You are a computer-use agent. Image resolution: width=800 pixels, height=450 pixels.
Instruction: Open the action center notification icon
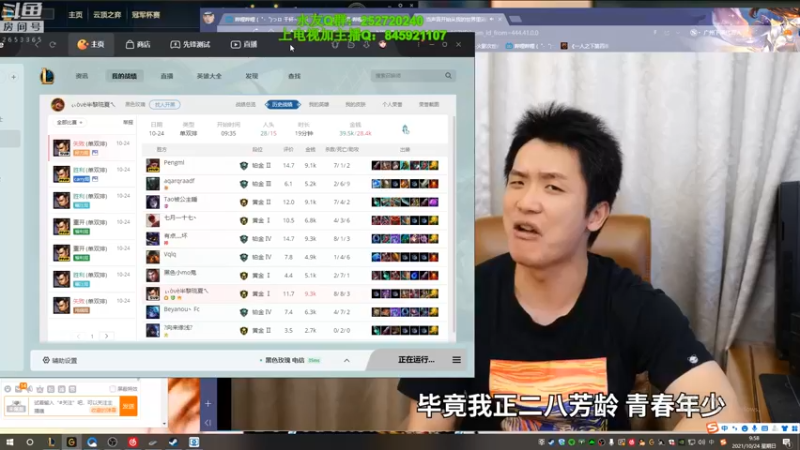(787, 442)
